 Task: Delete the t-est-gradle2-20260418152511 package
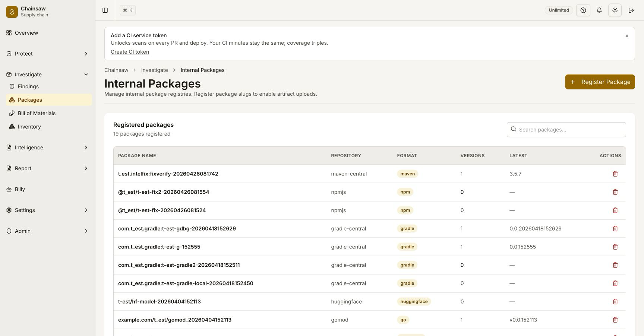[x=615, y=265]
